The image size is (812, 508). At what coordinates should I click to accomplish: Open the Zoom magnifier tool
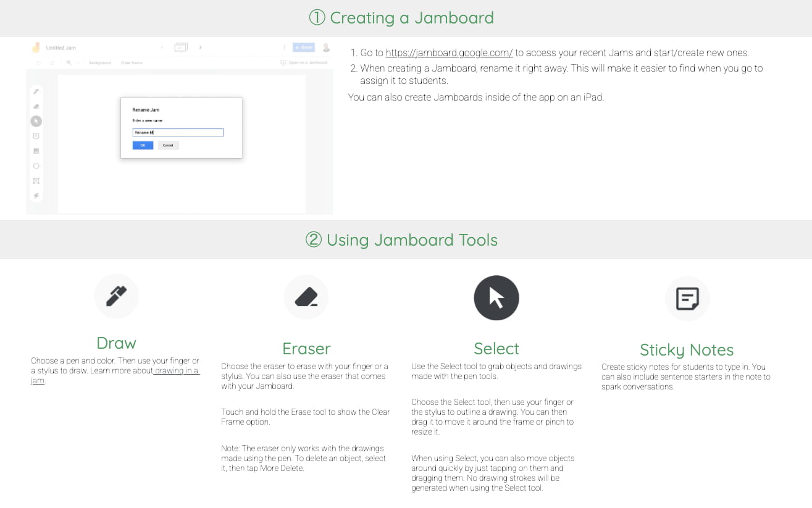[69, 62]
